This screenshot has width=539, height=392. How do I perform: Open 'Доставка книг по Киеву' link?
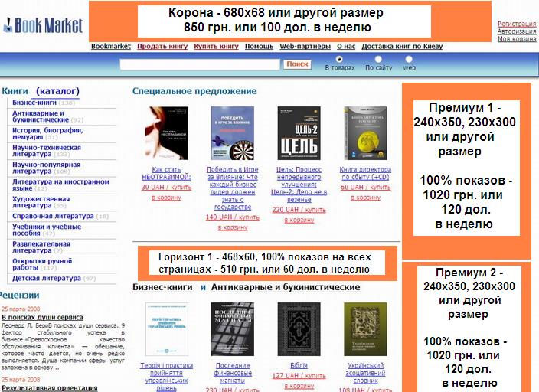(x=402, y=47)
